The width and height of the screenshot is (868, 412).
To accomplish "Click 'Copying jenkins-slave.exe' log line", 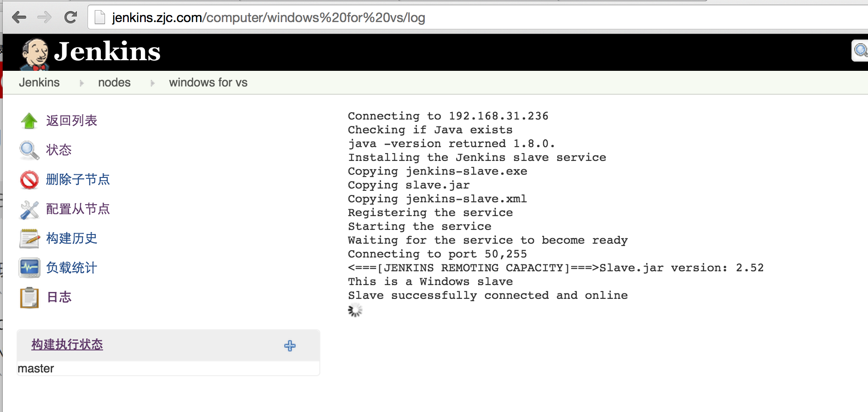I will click(x=438, y=171).
